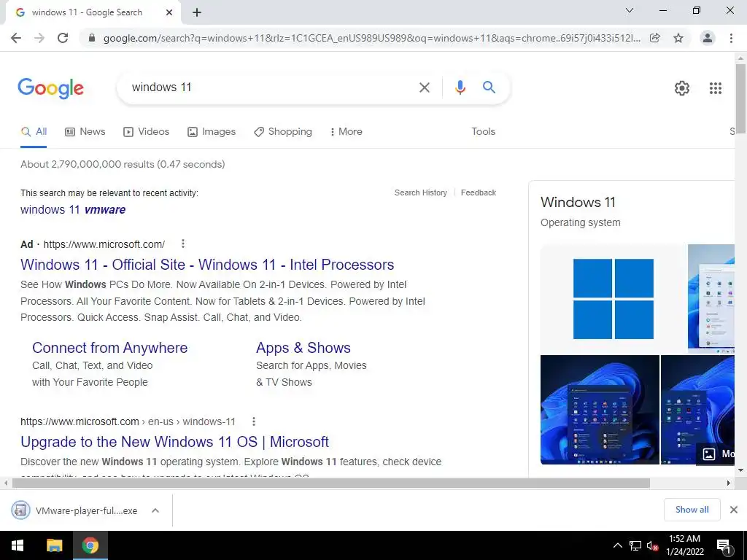View Windows 11 logo image thumbnail
747x560 pixels.
613,298
